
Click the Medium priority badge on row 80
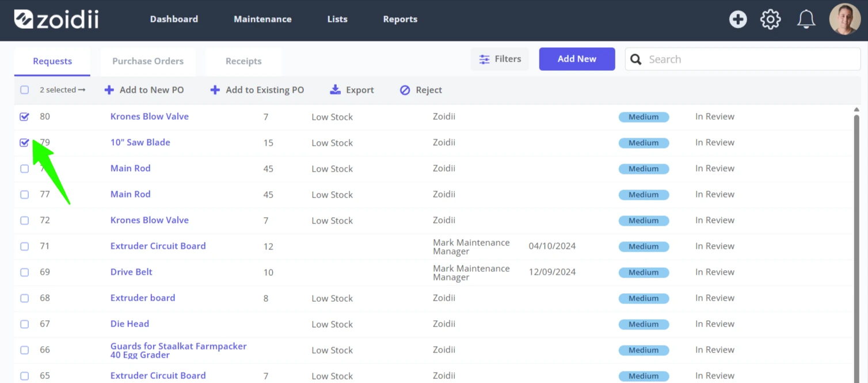click(x=644, y=117)
